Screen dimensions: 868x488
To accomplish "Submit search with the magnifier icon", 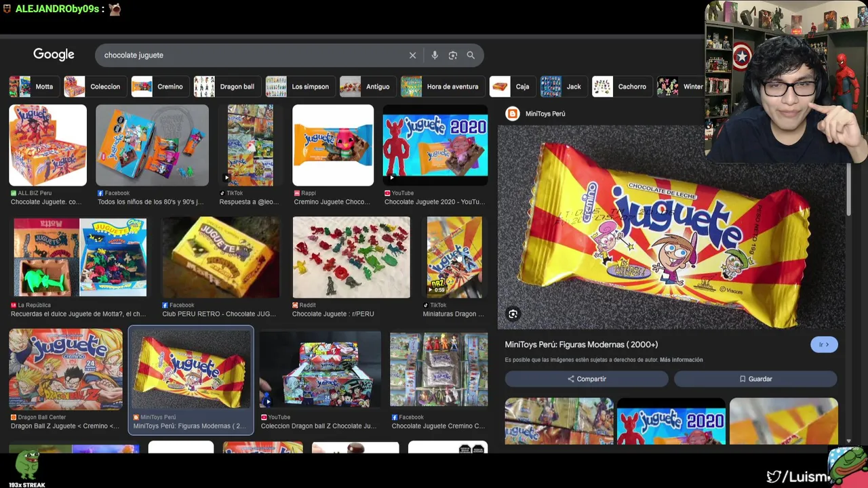I will (x=471, y=55).
